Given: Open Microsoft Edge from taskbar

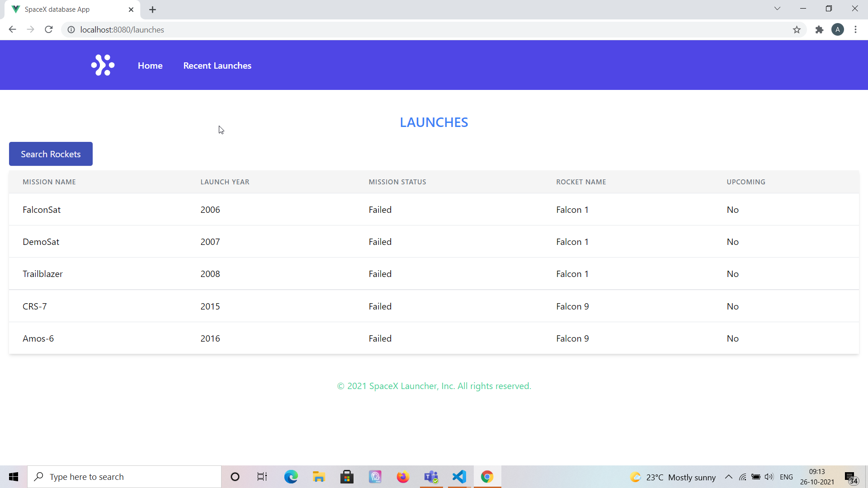Looking at the screenshot, I should 291,477.
